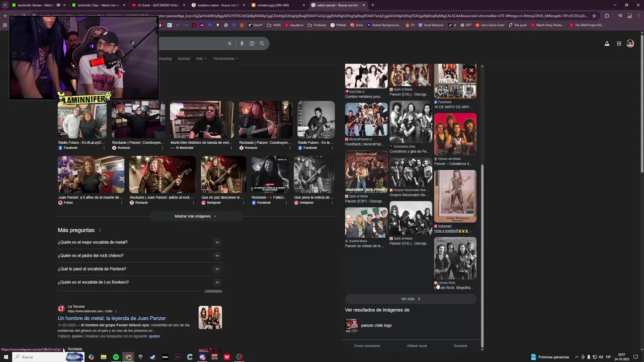644x362 pixels.
Task: Clear the Google search box text
Action: tap(229, 44)
